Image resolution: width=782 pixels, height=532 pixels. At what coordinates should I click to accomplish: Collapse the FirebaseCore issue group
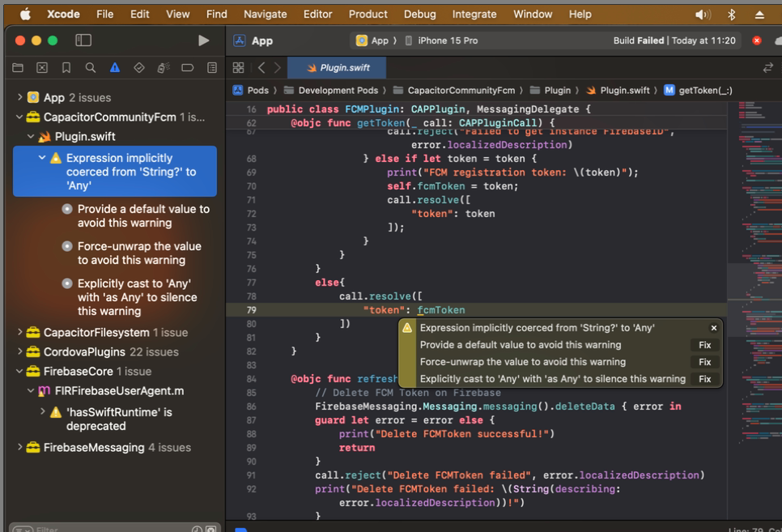19,372
